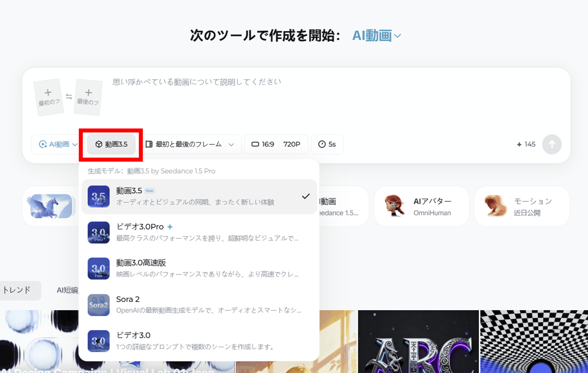The height and width of the screenshot is (373, 588).
Task: Click the 5s duration setting
Action: 327,144
